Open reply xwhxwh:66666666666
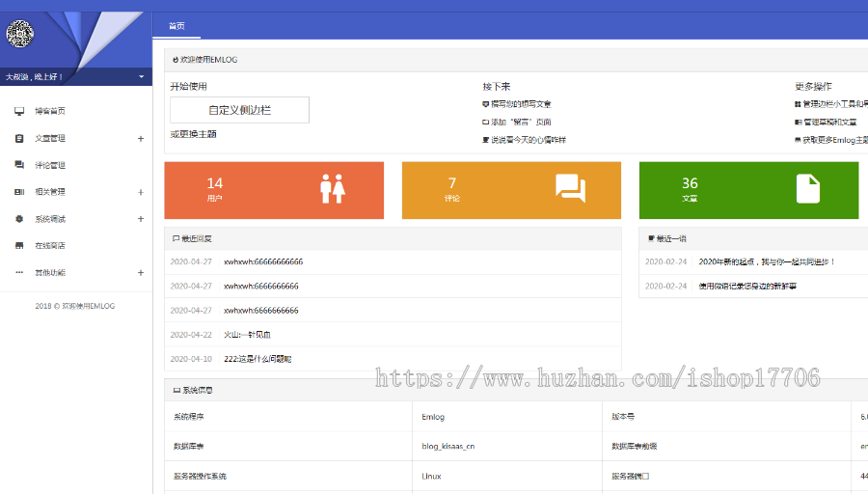868x494 pixels. point(263,261)
